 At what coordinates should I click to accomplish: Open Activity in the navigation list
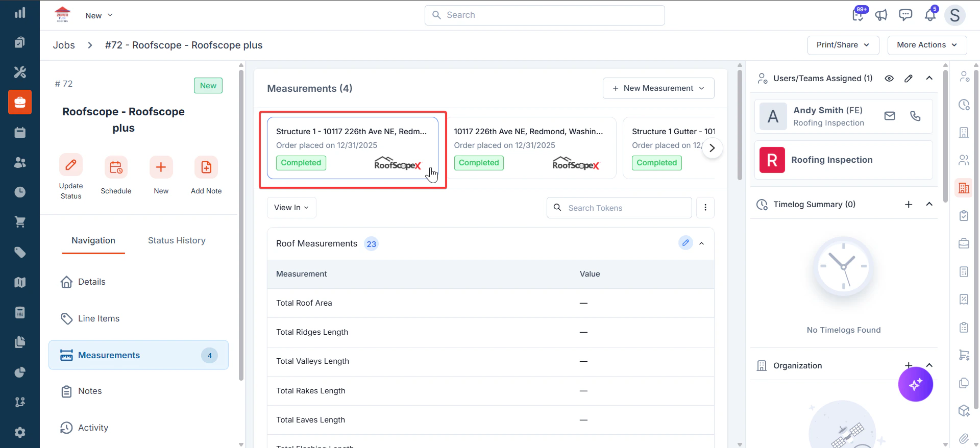pos(138,428)
